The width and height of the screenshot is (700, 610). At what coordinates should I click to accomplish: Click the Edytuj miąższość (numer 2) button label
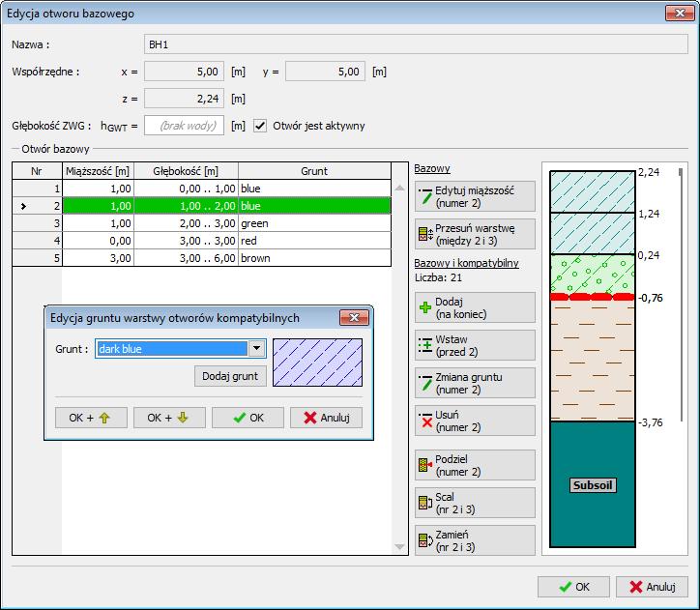[x=475, y=197]
